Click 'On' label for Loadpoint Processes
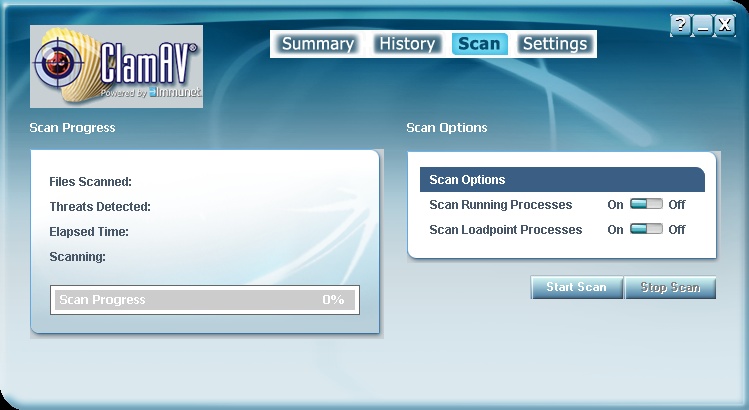 click(x=615, y=229)
